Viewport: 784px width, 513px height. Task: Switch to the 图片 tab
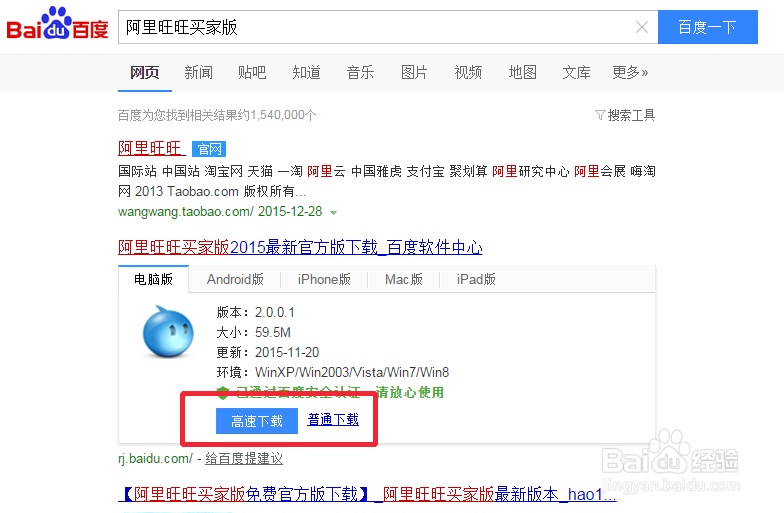414,72
